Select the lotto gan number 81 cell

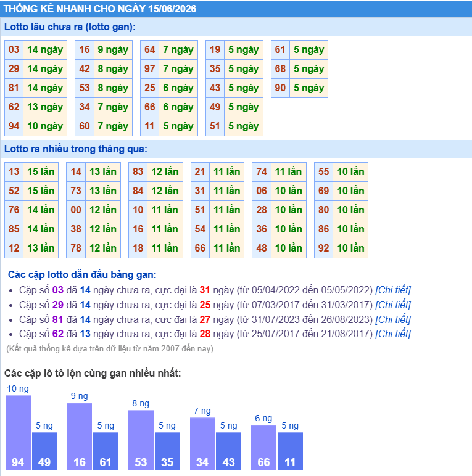[x=14, y=88]
